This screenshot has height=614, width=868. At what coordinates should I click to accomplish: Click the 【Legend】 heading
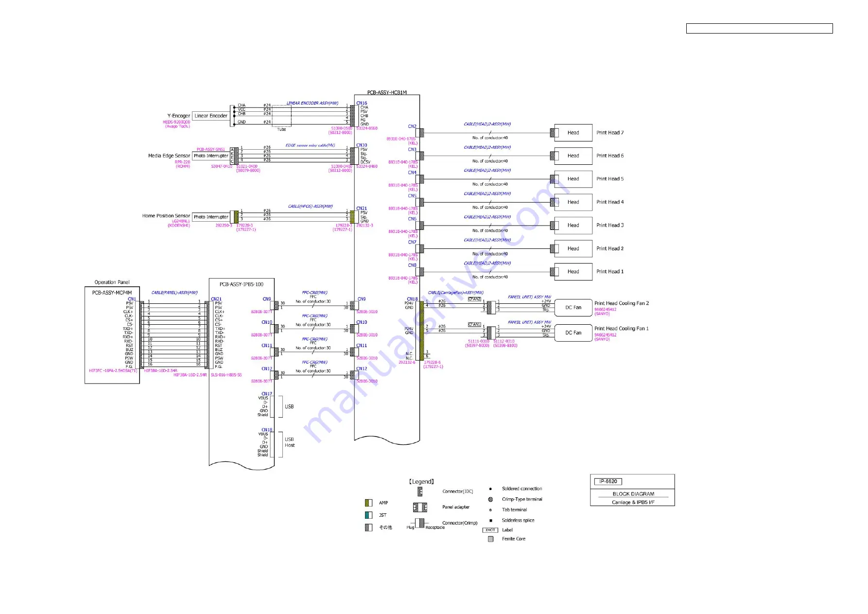421,482
